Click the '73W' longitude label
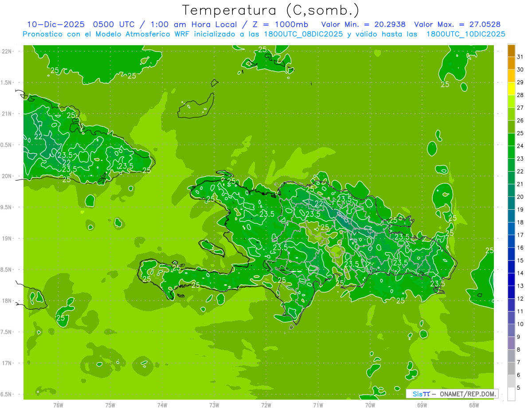Viewport: 532px width, 411px height. coord(214,405)
